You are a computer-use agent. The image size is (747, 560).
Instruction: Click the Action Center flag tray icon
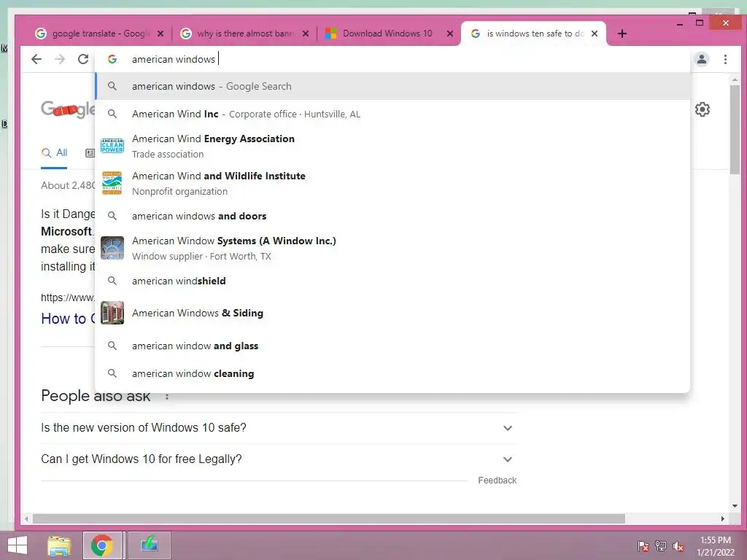[x=643, y=546]
